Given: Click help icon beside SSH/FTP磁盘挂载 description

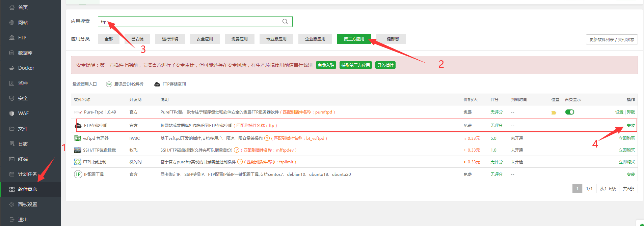Looking at the screenshot, I should pos(237,150).
